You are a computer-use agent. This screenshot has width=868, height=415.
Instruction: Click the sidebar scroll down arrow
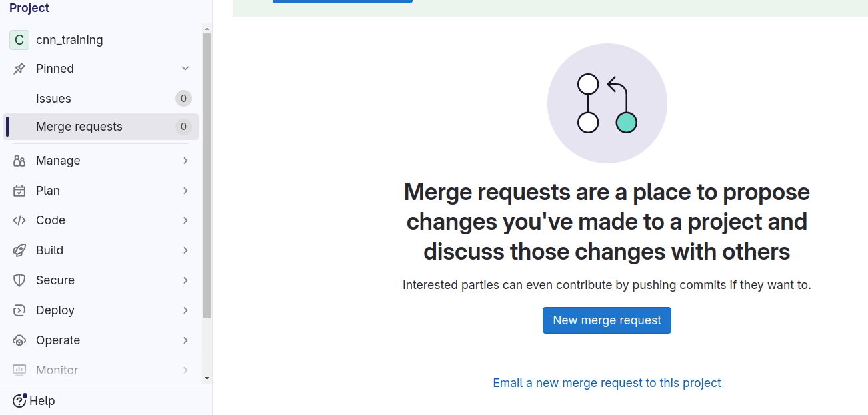pyautogui.click(x=207, y=378)
